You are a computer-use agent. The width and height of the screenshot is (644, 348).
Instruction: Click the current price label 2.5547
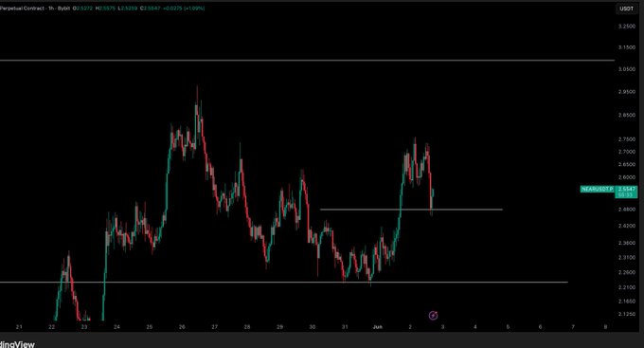(x=627, y=190)
